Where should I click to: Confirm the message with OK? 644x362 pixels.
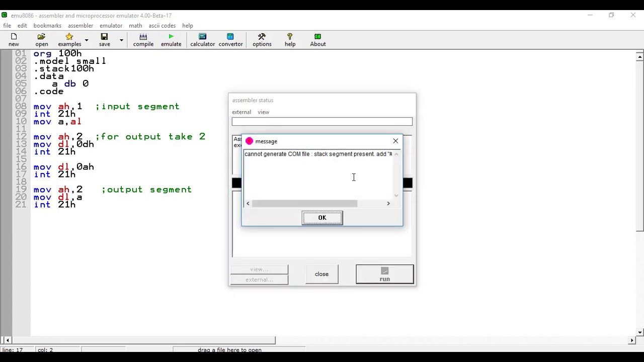pos(322,218)
